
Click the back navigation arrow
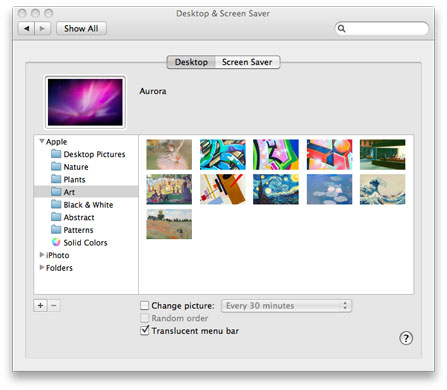(26, 29)
